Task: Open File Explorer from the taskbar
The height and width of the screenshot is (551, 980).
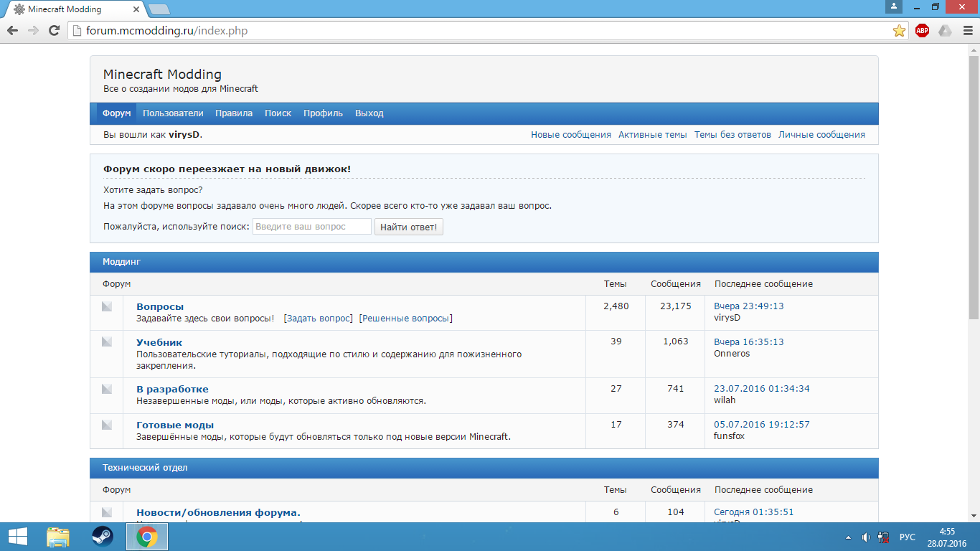Action: coord(58,537)
